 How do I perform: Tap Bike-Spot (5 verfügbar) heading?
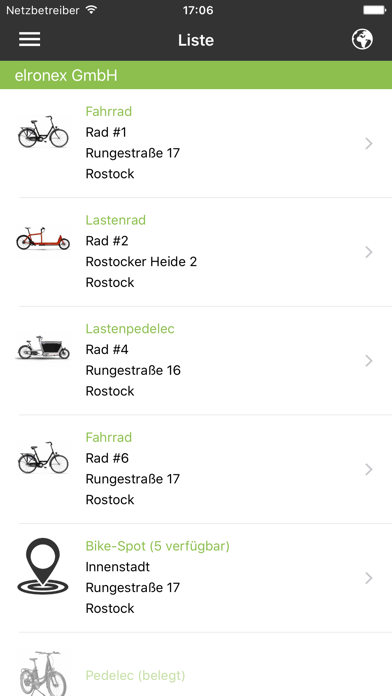coord(158,546)
